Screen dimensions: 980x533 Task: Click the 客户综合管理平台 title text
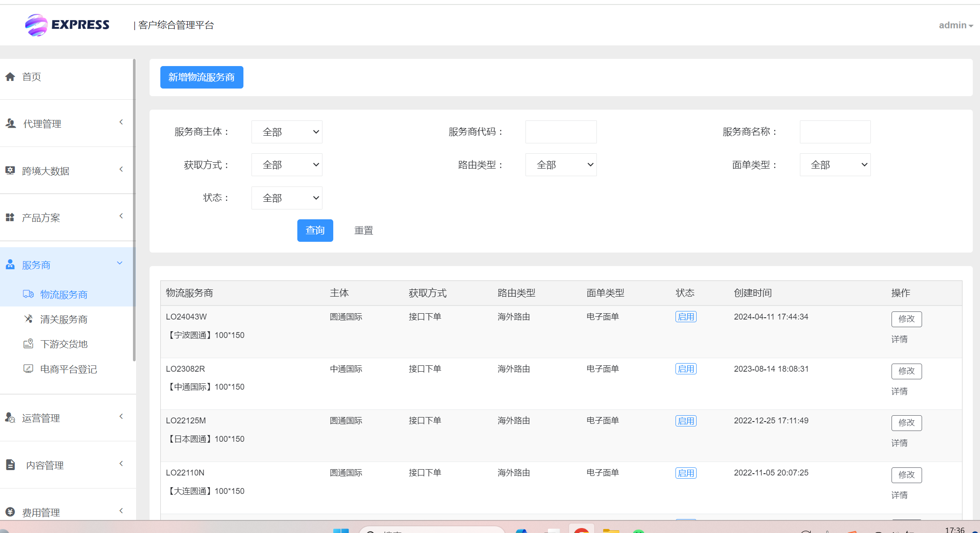(x=176, y=25)
